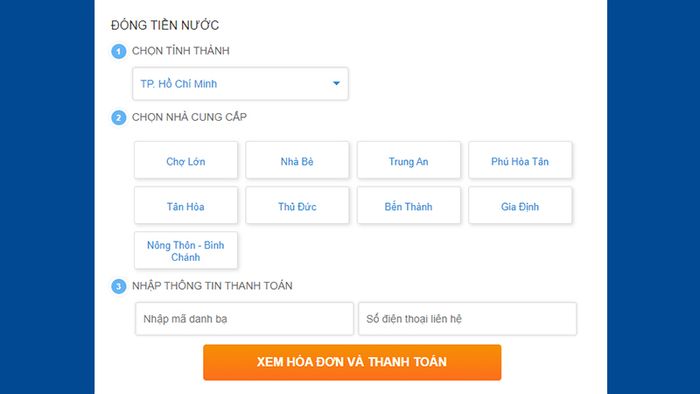Select Nông Thôn - Bình Chánh provider

tap(186, 251)
